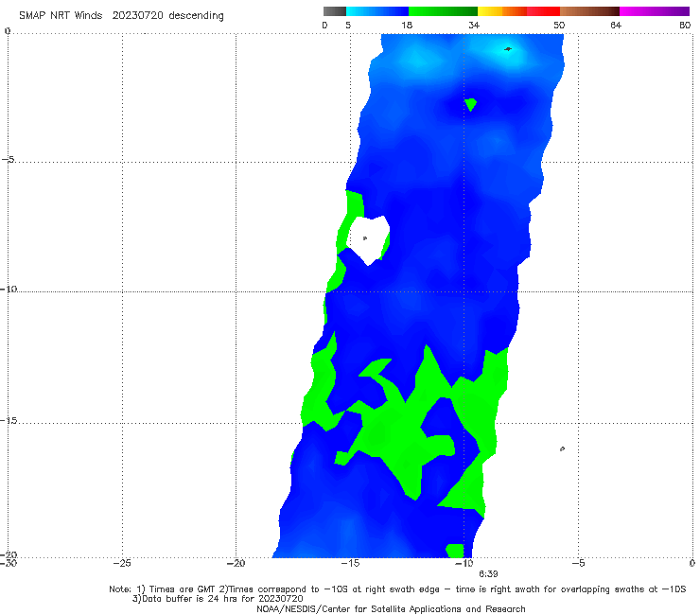Click the note line starting 'Note: 1) Times are GMT'
Image resolution: width=700 pixels, height=615 pixels.
[x=397, y=589]
